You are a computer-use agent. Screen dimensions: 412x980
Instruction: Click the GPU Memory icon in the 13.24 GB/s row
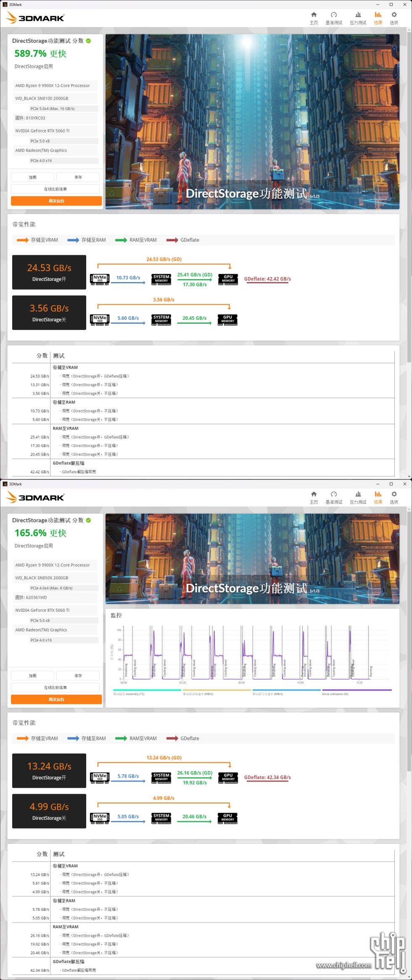click(x=228, y=778)
